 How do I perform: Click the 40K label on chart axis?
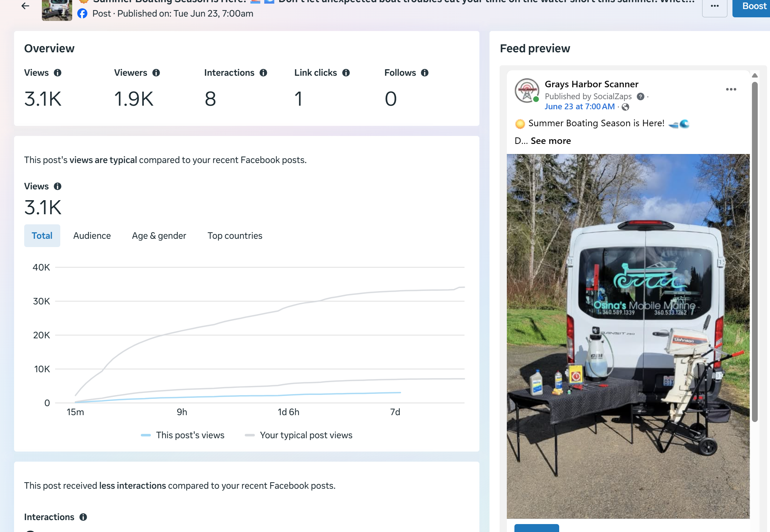point(42,267)
